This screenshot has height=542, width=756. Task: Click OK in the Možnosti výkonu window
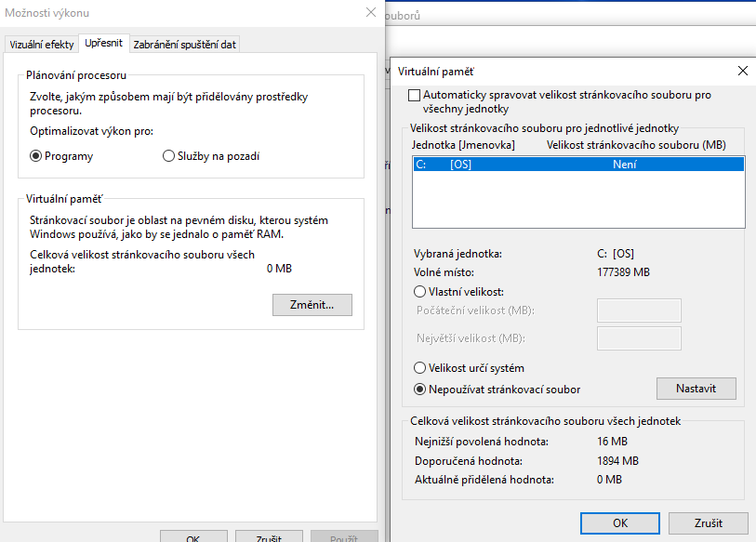tap(192, 536)
